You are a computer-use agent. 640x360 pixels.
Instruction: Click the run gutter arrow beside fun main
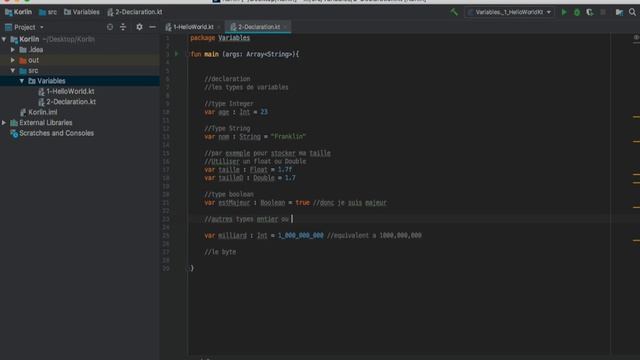coord(176,54)
